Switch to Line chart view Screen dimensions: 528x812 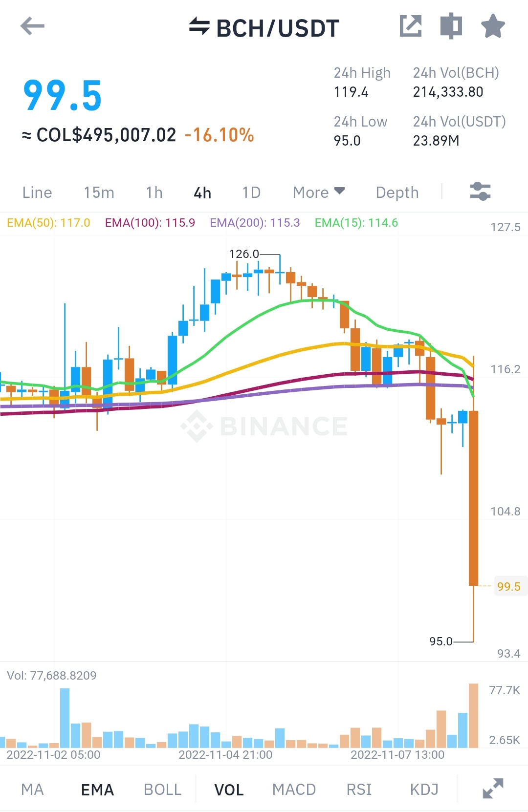tap(37, 192)
